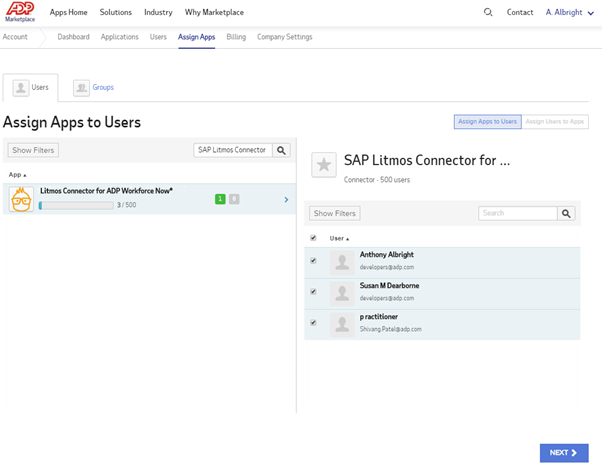Click the Users tab person icon
This screenshot has width=602, height=467.
tap(21, 88)
